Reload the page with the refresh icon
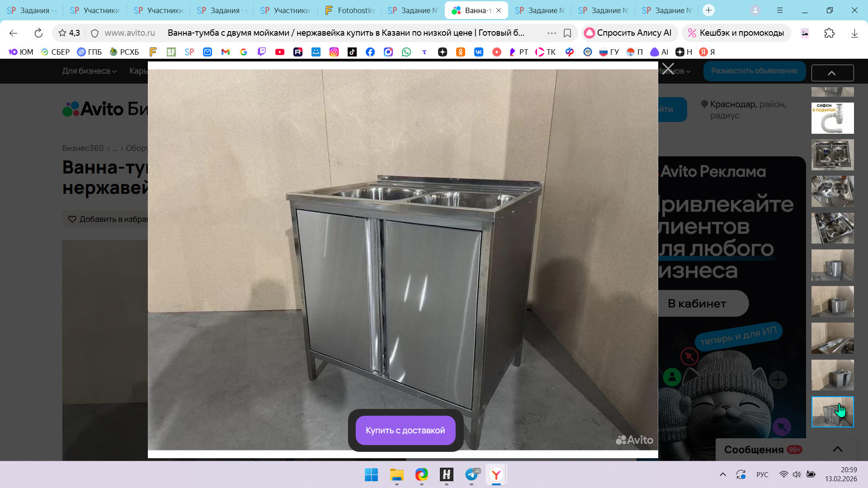Viewport: 868px width, 488px height. click(38, 33)
